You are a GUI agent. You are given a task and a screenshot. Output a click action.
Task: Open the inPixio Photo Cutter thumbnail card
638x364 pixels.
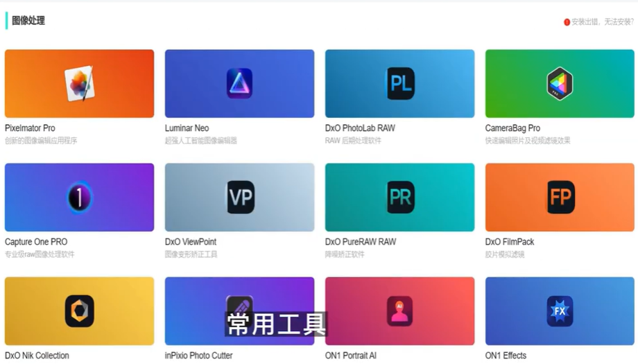[x=194, y=305]
